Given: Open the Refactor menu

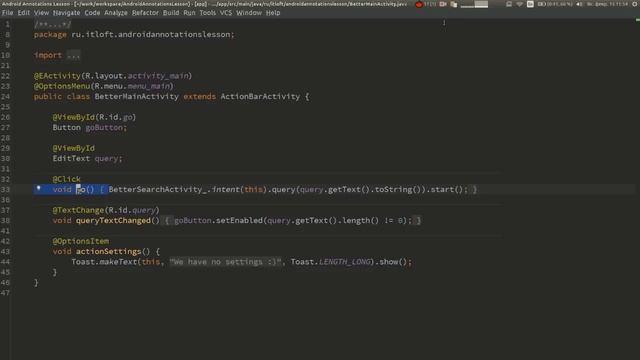Looking at the screenshot, I should [145, 13].
